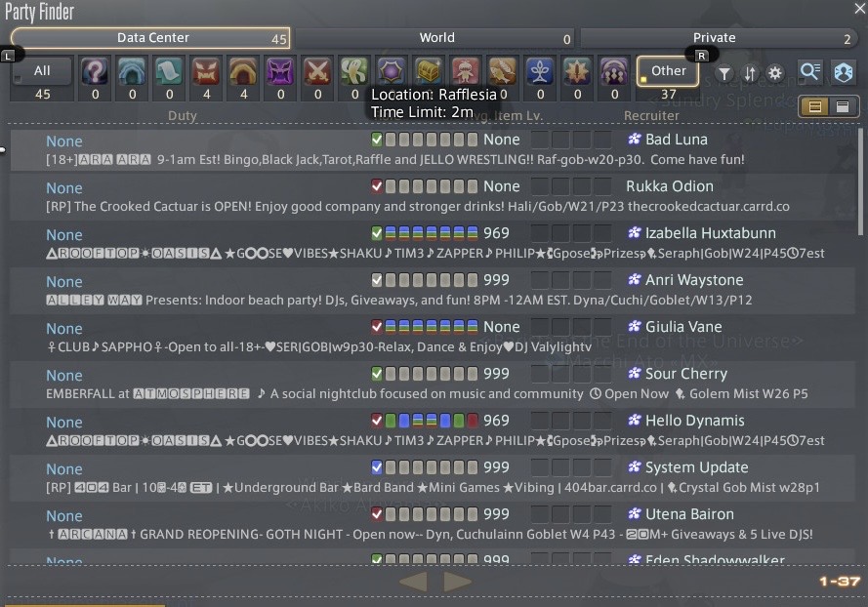The image size is (868, 607).
Task: Click red check mark on Rukka Odion listing
Action: (x=377, y=186)
